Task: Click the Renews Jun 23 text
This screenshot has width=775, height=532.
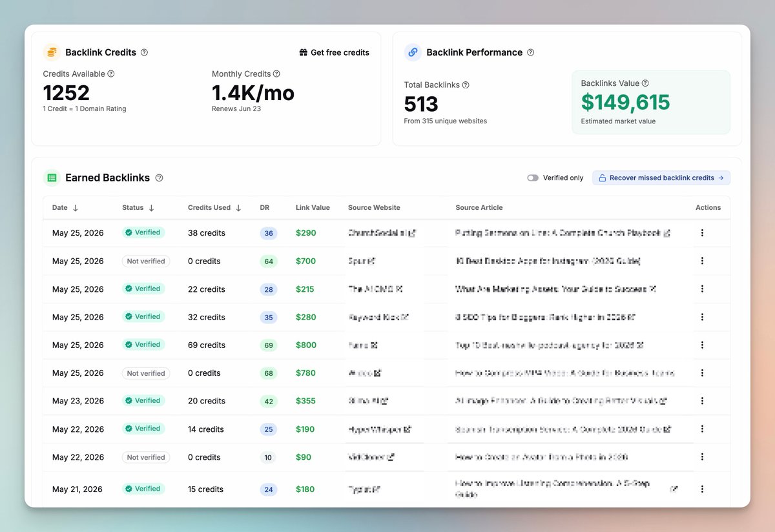Action: point(235,108)
